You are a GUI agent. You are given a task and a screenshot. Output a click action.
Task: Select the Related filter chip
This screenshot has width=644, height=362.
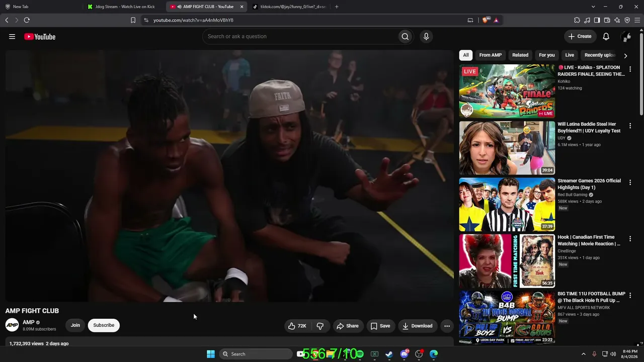pyautogui.click(x=520, y=55)
